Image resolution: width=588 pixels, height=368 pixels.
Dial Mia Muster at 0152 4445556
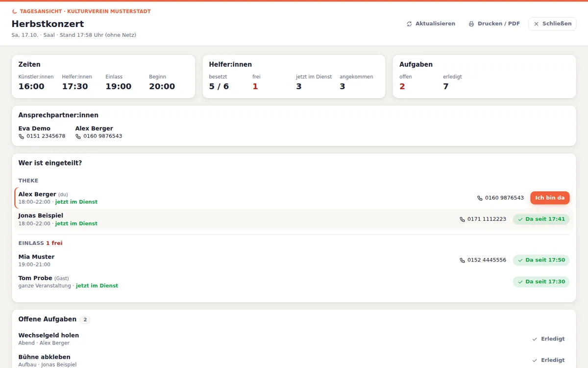click(483, 260)
